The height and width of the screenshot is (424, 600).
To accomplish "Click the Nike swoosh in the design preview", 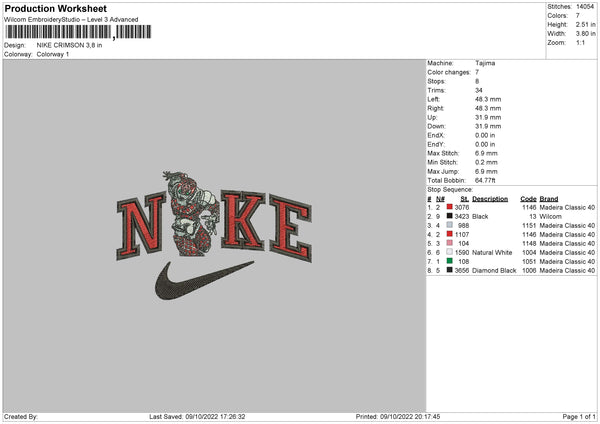I will coord(204,280).
